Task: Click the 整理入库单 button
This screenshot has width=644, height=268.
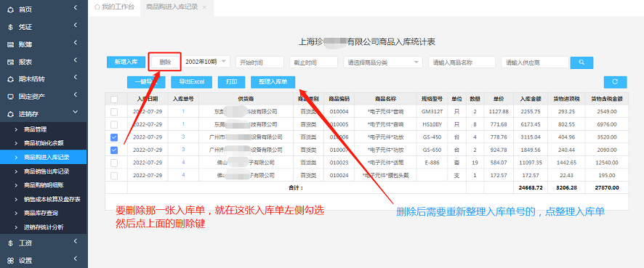Action: click(273, 82)
